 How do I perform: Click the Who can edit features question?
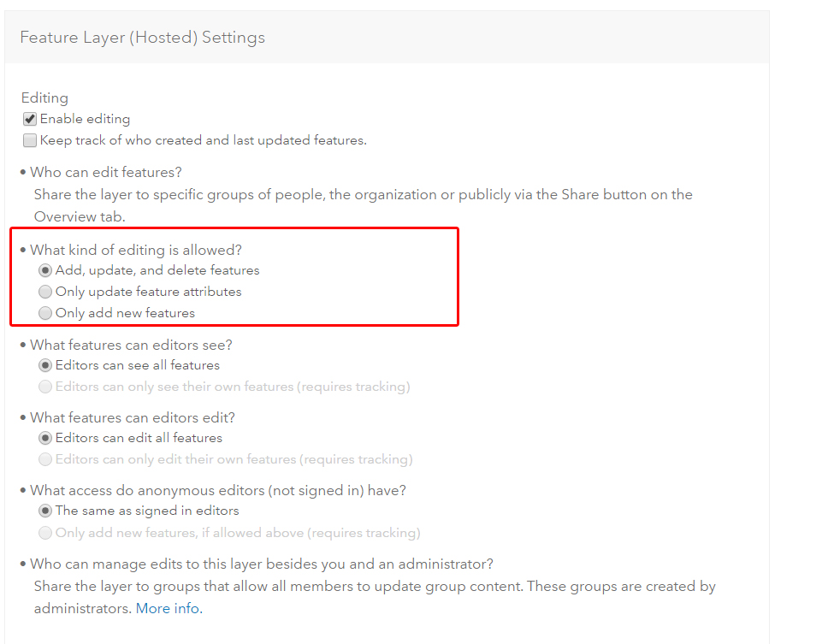click(106, 172)
